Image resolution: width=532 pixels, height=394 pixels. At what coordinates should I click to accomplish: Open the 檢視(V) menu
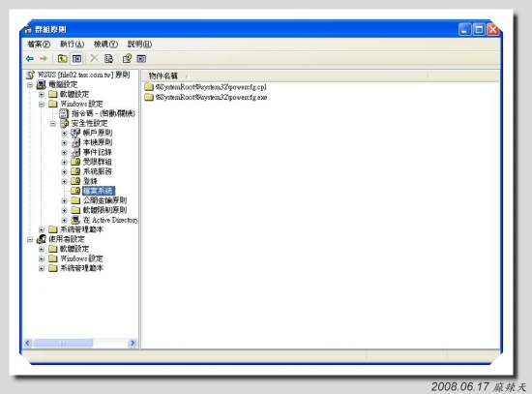[x=105, y=45]
